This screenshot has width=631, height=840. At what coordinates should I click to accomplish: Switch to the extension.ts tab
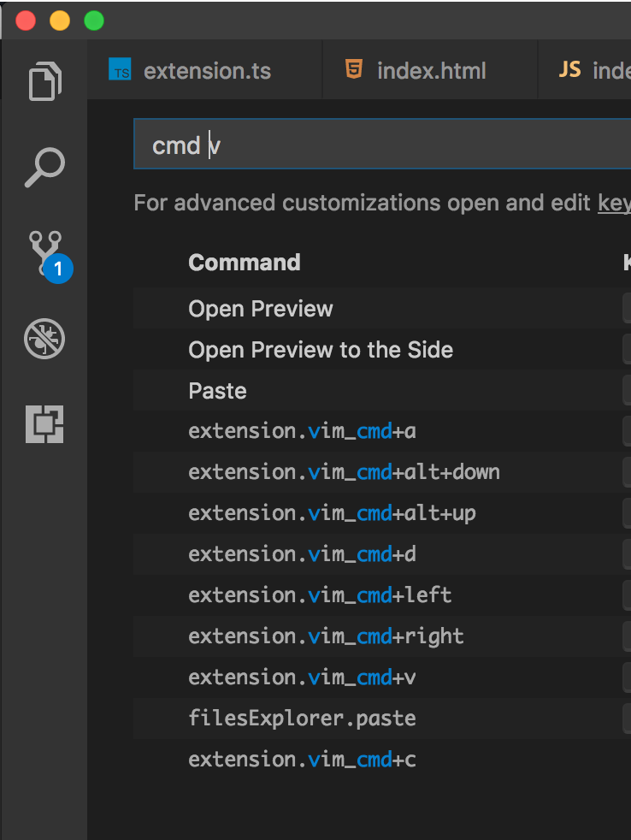tap(206, 71)
